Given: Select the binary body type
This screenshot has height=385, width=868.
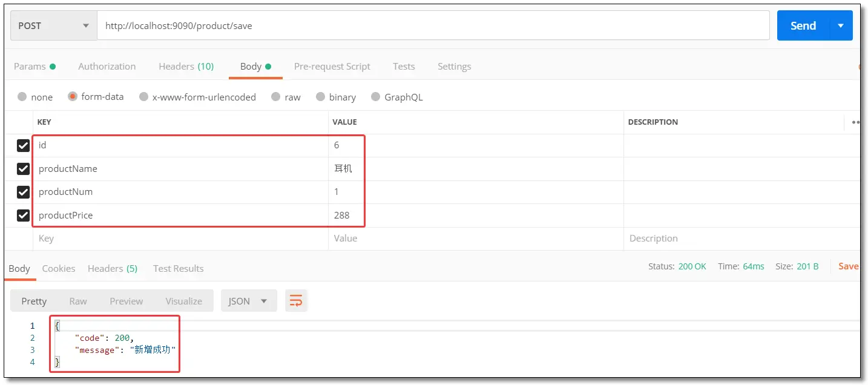Looking at the screenshot, I should (x=321, y=97).
